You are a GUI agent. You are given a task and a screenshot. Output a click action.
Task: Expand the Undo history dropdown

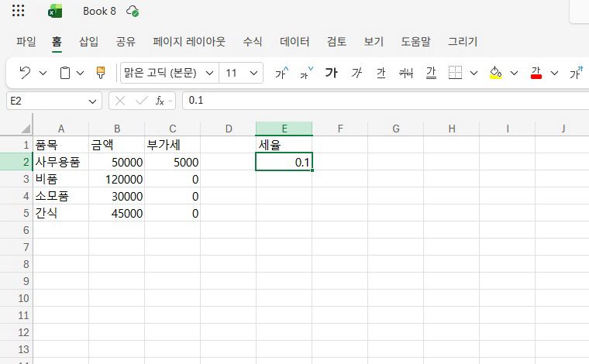click(x=43, y=73)
